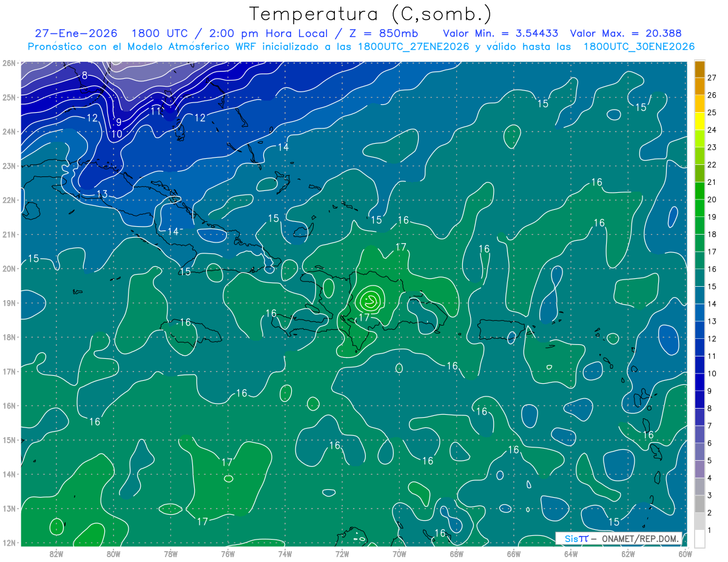Click 'Valor Min. = 3.54433' text
The image size is (728, 562).
point(500,33)
